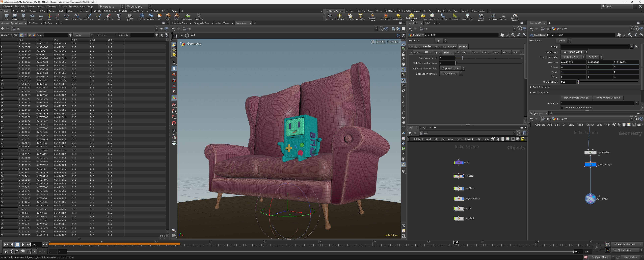Create a Sky Light
The height and width of the screenshot is (260, 644).
[423, 17]
